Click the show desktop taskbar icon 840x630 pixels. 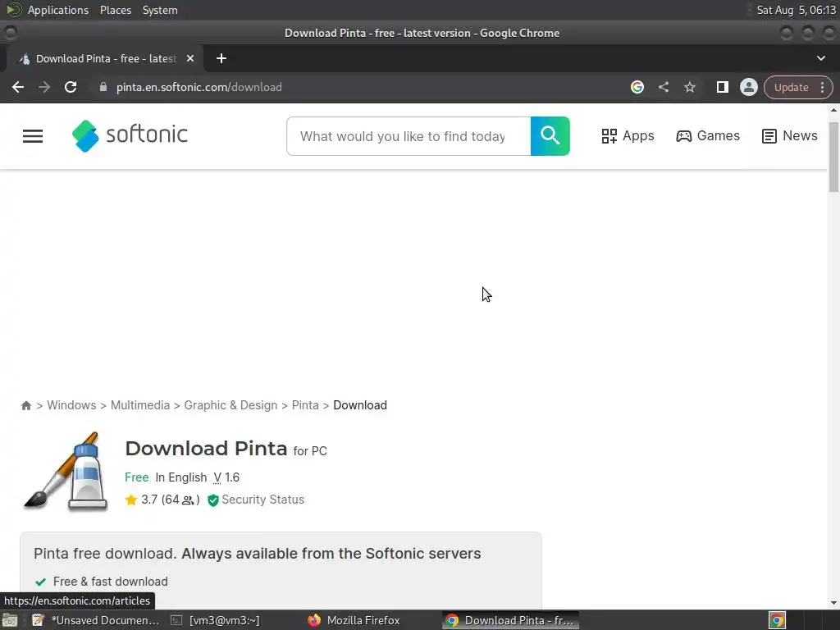(x=10, y=620)
